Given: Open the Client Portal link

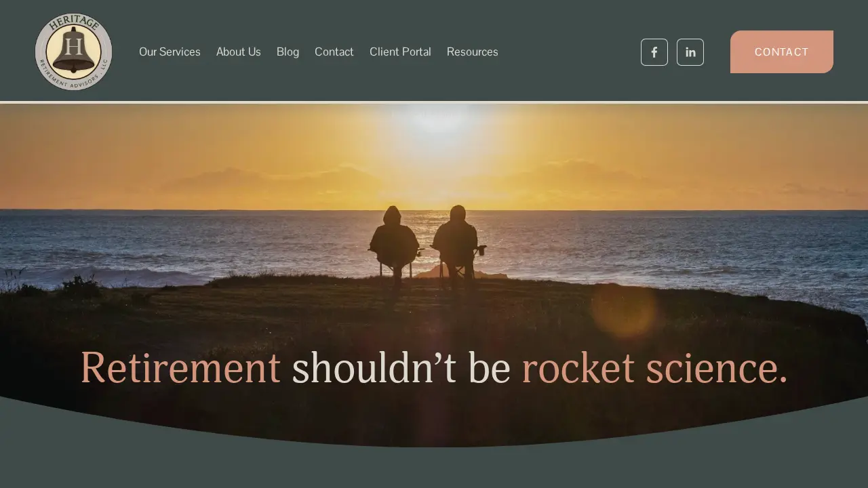Looking at the screenshot, I should coord(400,52).
